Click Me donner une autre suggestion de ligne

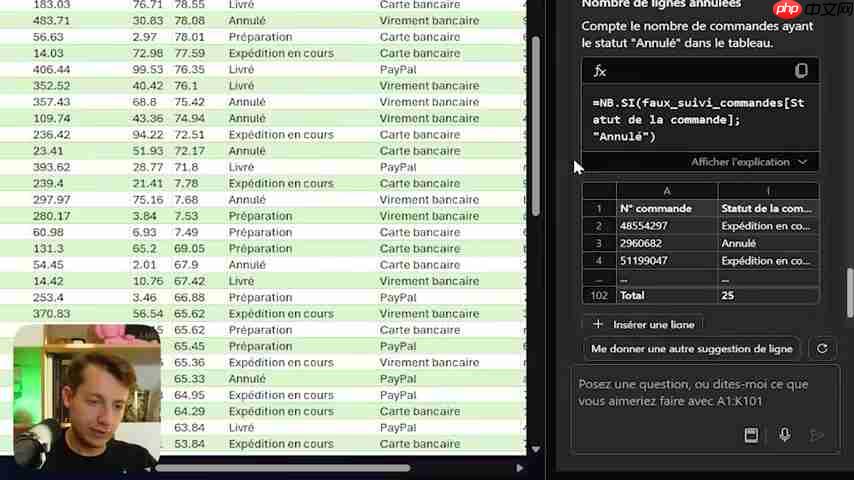(x=692, y=349)
